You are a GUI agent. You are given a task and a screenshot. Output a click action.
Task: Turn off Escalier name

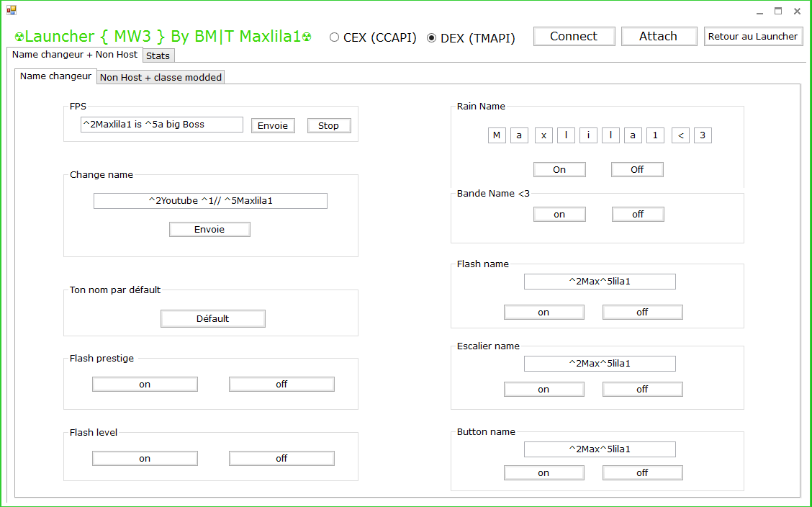(x=643, y=390)
